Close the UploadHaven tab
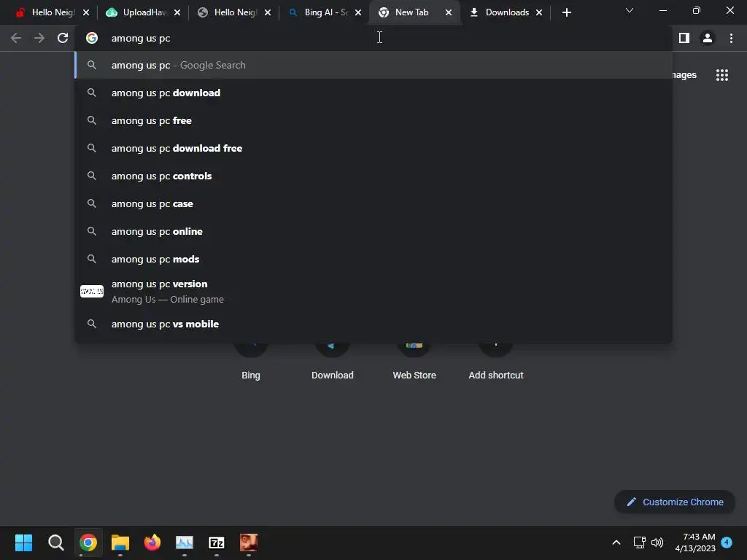747x560 pixels. [177, 12]
